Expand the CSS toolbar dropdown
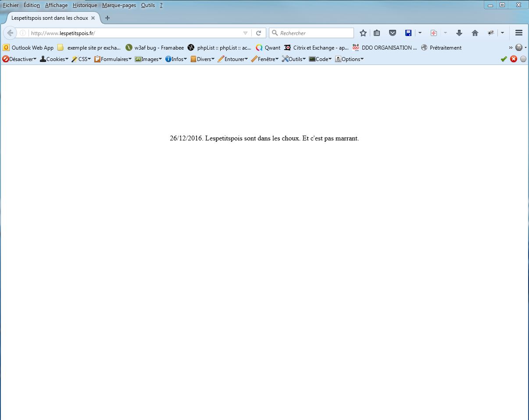 tap(82, 59)
